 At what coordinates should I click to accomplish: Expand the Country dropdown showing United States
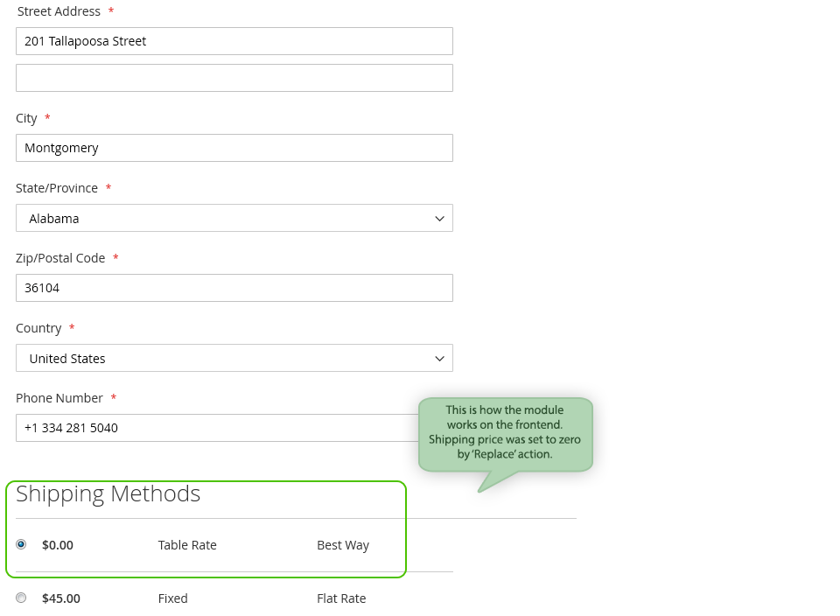click(x=234, y=358)
